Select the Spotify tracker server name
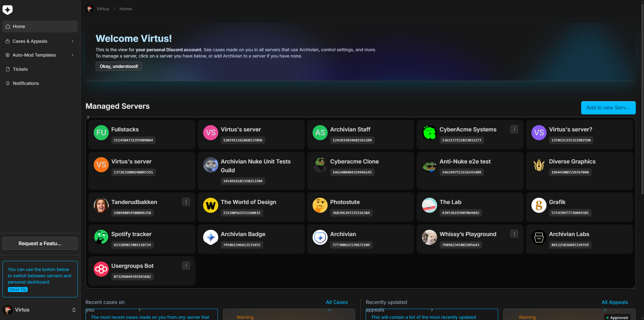 click(131, 234)
